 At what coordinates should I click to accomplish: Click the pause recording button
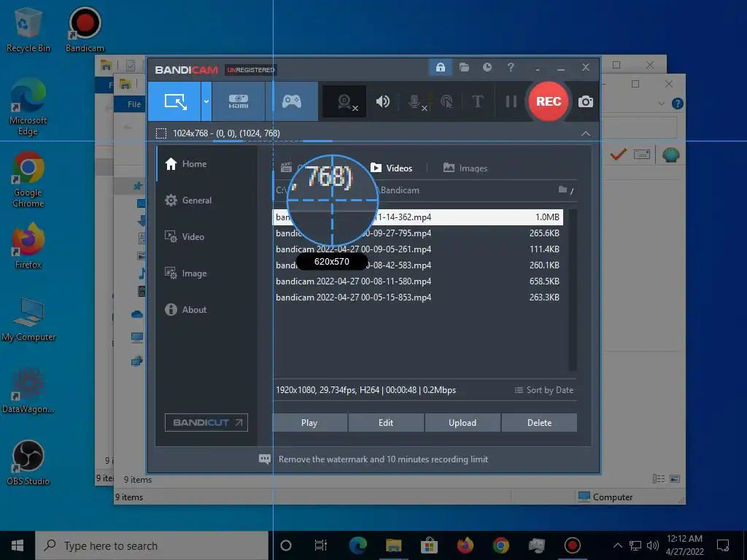(511, 101)
